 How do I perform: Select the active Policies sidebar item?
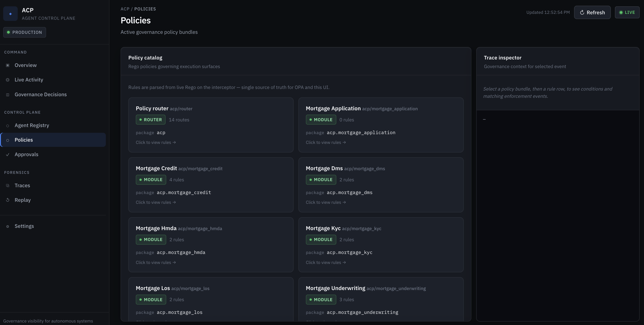pos(53,140)
